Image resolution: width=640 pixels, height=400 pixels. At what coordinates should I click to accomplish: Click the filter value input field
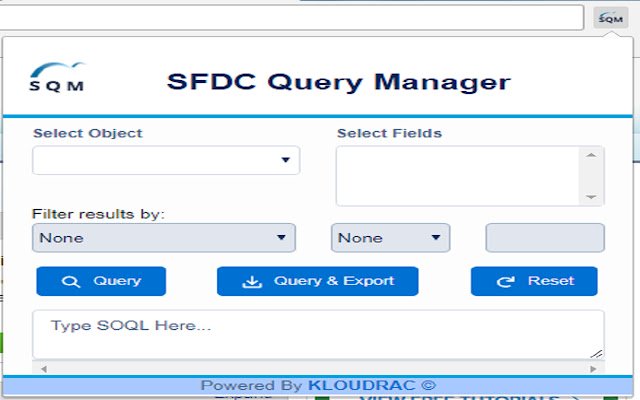(545, 238)
